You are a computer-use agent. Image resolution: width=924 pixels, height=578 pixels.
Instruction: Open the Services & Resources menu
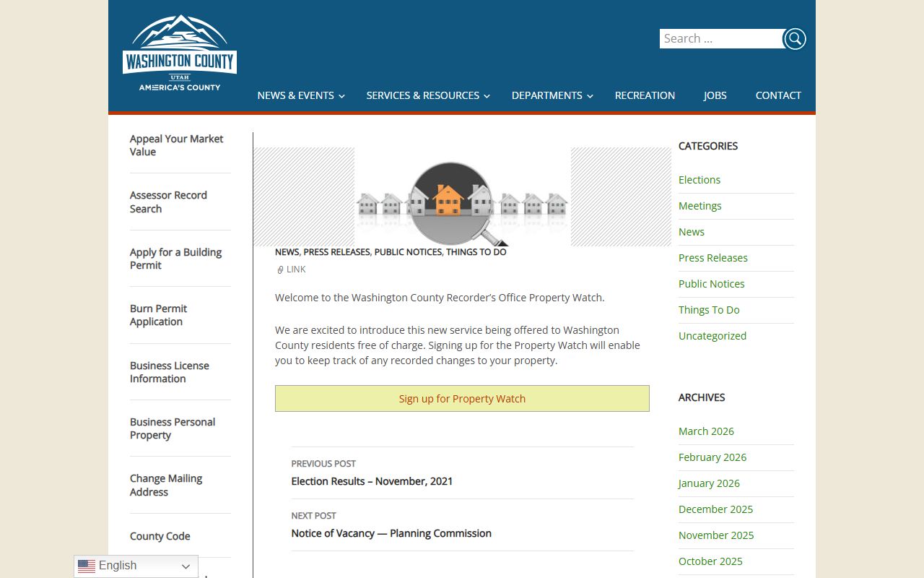422,95
